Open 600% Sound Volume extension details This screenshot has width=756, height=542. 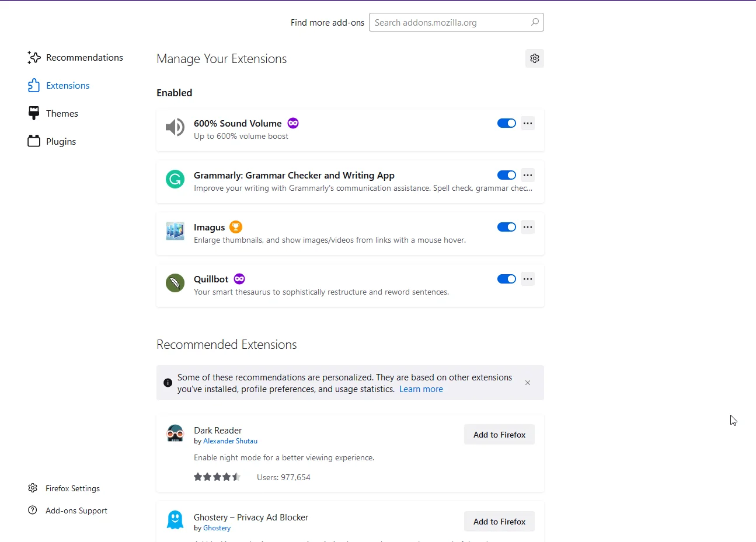pos(238,123)
